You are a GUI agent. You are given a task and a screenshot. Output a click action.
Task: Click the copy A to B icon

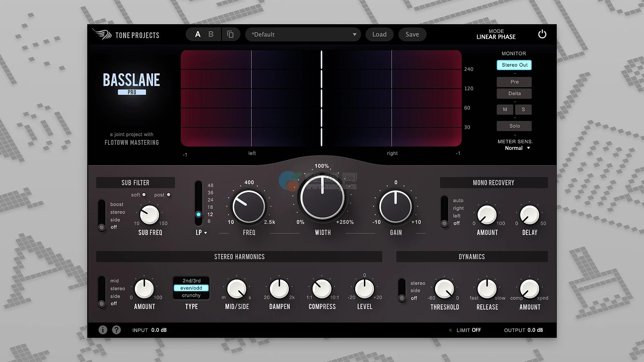[230, 34]
